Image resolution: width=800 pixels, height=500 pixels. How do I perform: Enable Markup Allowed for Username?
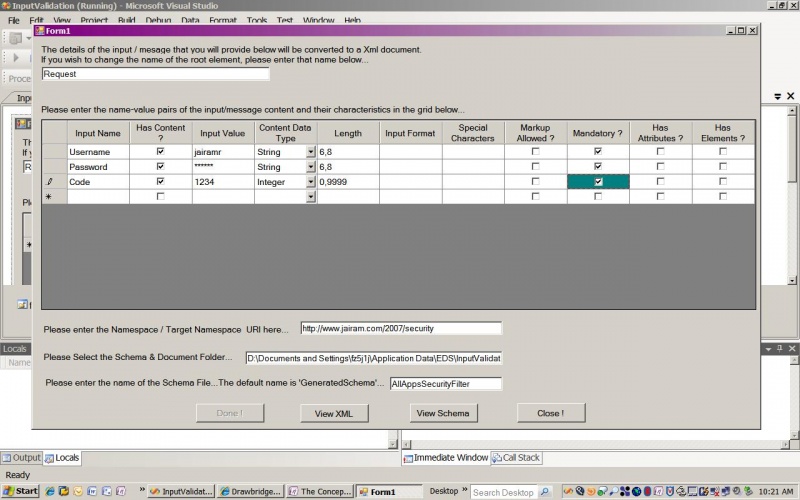[x=535, y=152]
